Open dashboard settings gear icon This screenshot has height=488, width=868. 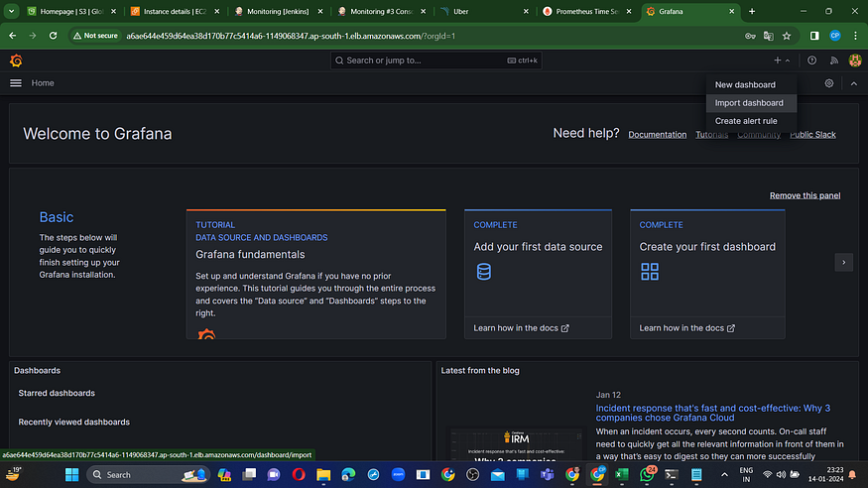point(828,83)
